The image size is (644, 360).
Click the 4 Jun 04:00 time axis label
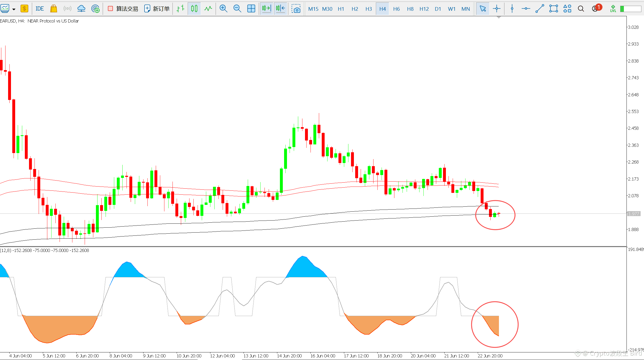tap(20, 356)
